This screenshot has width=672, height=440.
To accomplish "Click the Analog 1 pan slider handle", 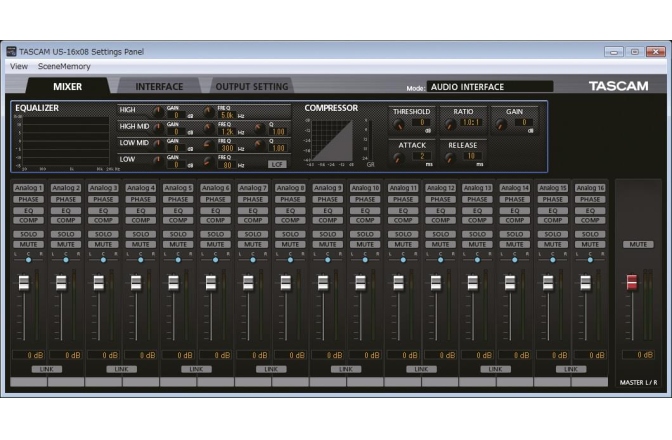I will pos(28,260).
